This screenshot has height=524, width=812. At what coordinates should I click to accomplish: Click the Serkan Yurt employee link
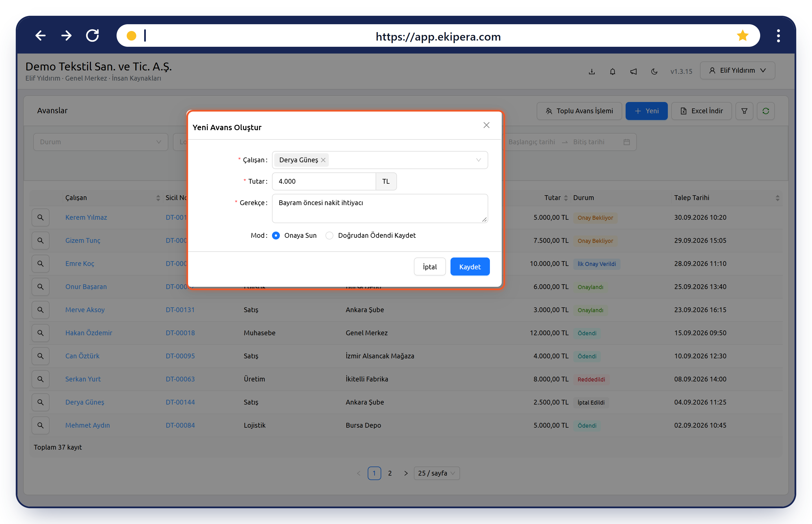point(83,379)
